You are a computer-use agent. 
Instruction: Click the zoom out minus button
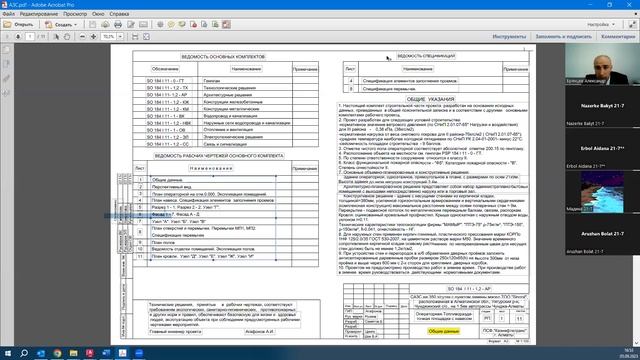82,37
